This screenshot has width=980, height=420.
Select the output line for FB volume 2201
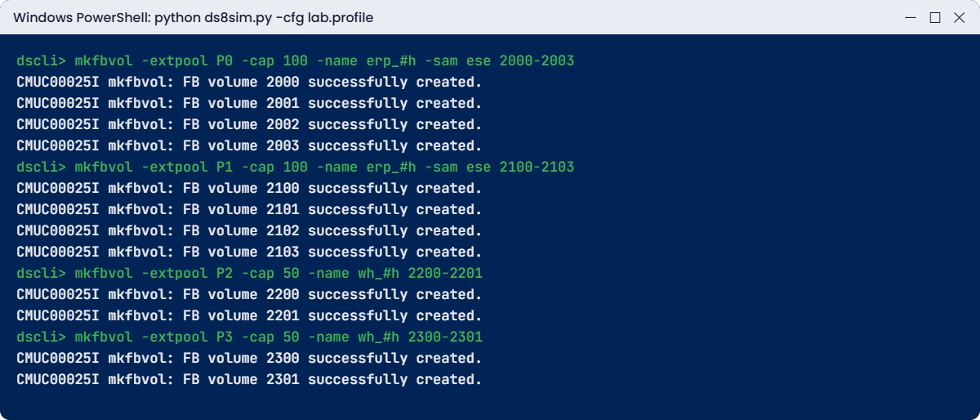(x=249, y=315)
